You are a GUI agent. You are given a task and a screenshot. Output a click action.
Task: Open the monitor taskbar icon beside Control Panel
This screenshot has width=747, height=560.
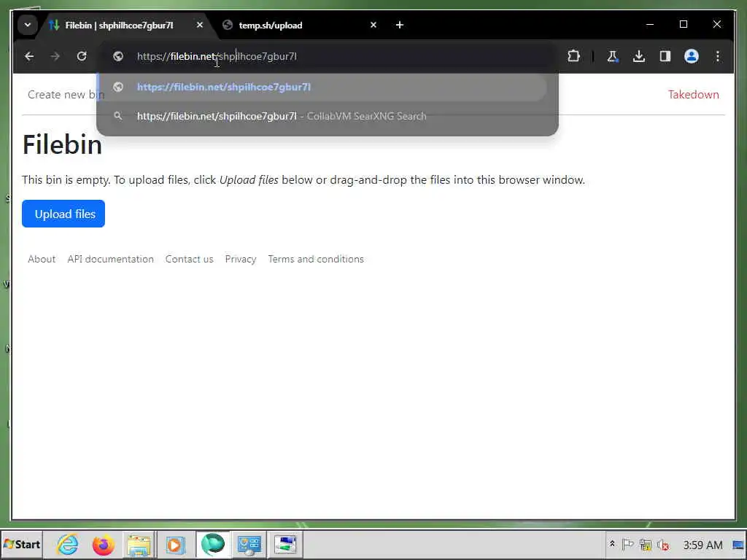pyautogui.click(x=285, y=545)
